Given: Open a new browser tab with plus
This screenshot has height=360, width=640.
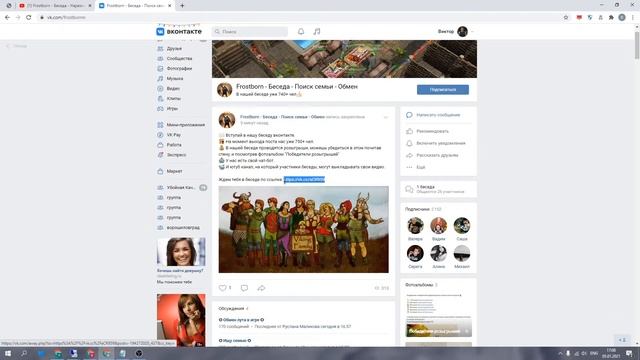Looking at the screenshot, I should point(182,6).
